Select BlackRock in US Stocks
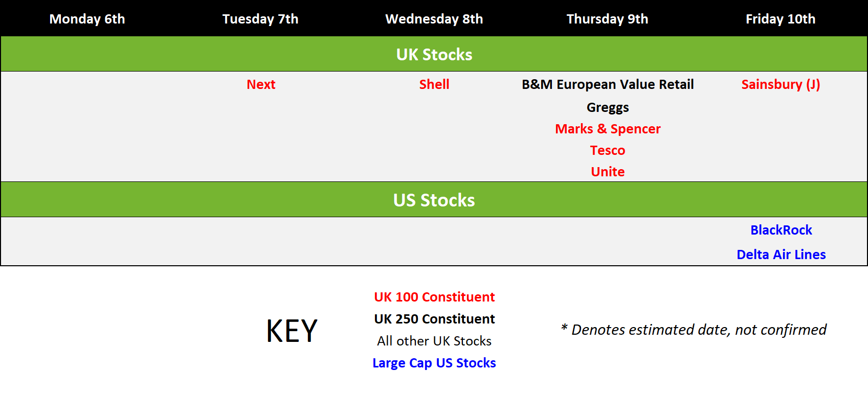 coord(781,230)
